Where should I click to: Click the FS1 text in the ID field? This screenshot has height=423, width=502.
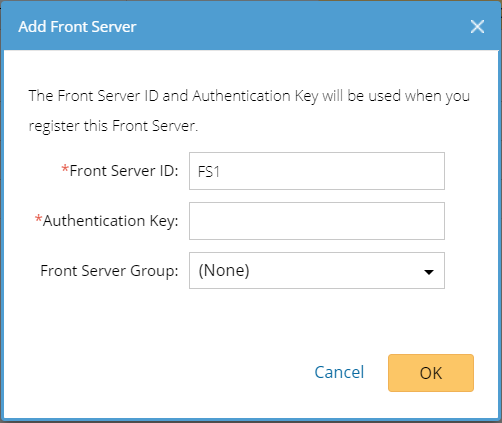[209, 172]
